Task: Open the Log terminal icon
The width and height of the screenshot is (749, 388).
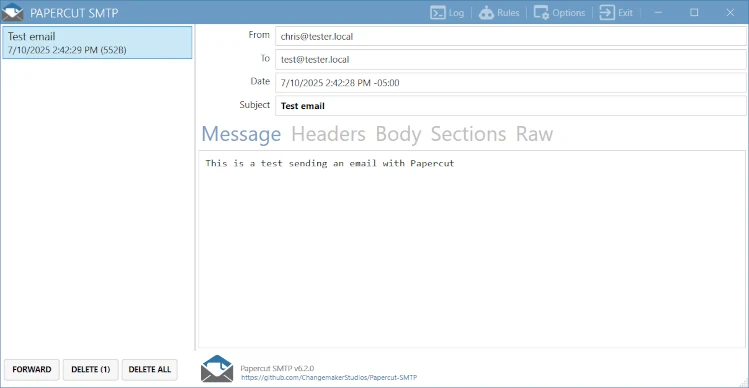Action: (438, 13)
